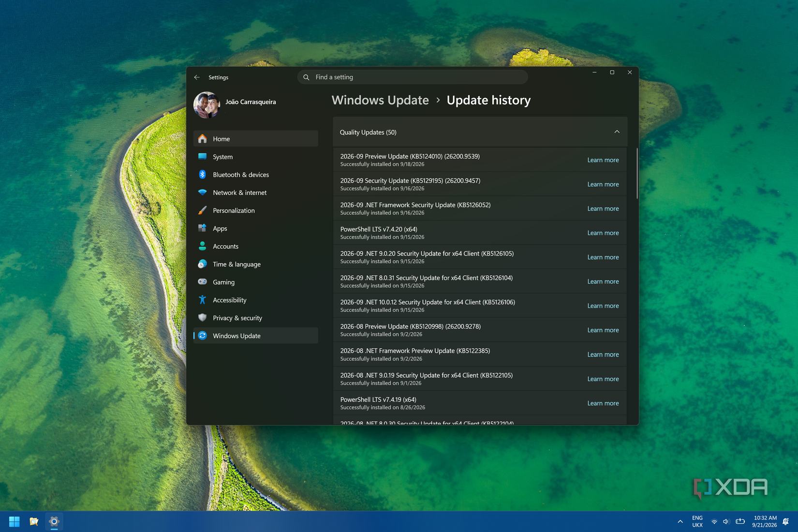Learn more about KB5129195 Security Update
Image resolution: width=798 pixels, height=532 pixels.
[x=603, y=184]
